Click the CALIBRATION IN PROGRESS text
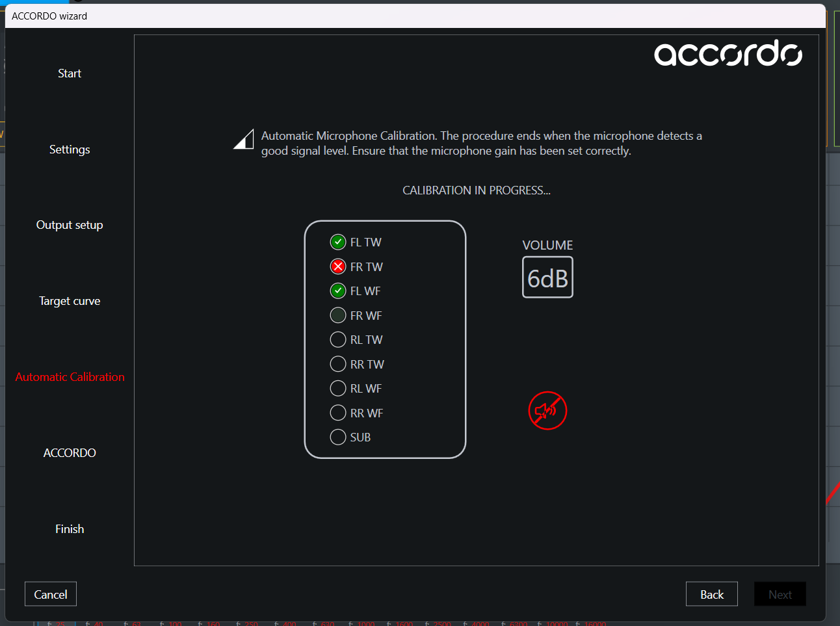The height and width of the screenshot is (626, 840). click(476, 190)
